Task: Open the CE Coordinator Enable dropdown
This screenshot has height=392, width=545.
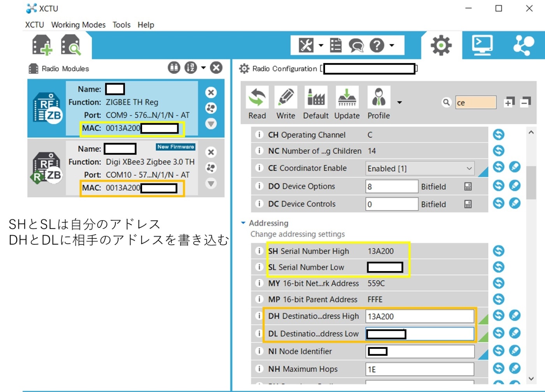Action: coord(420,168)
